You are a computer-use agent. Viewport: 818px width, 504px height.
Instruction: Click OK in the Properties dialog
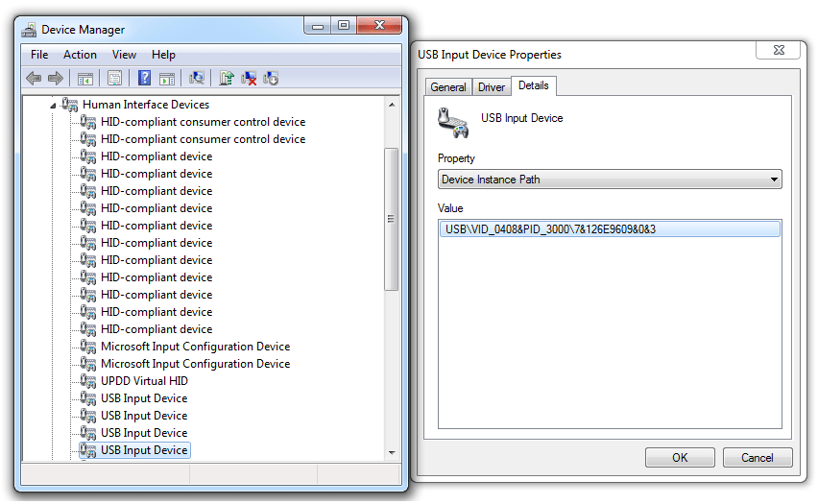point(680,458)
